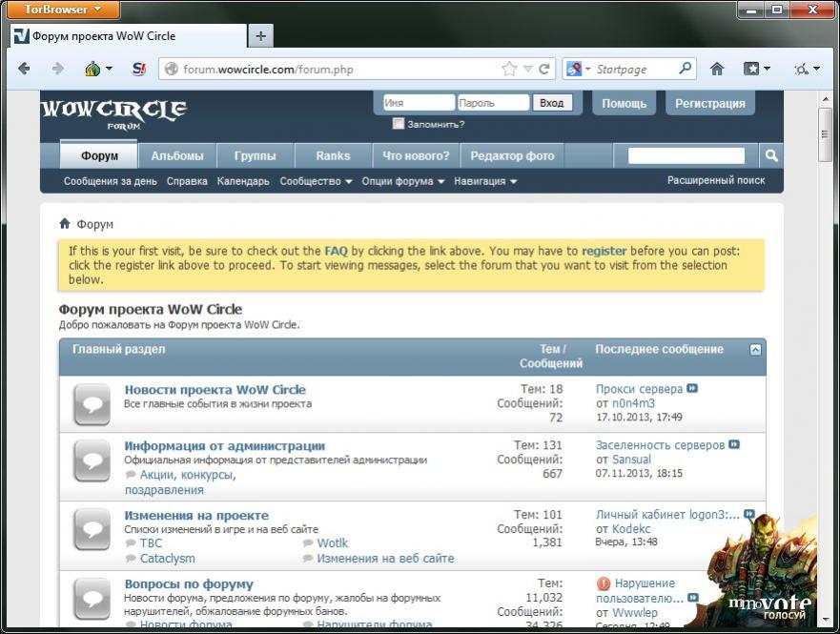
Task: Bookmark this page with the star icon
Action: [x=510, y=69]
